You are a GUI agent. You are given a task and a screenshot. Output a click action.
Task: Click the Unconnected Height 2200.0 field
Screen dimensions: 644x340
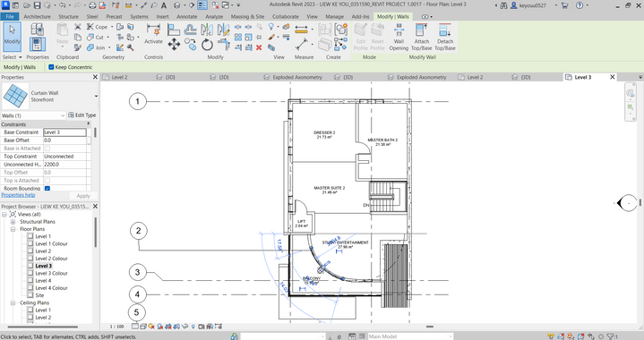(x=64, y=165)
